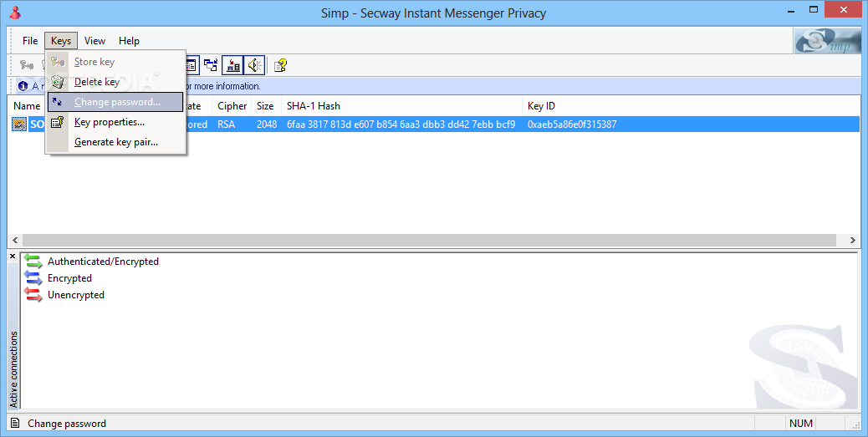Viewport: 868px width, 437px height.
Task: Choose Delete key from Keys menu
Action: coord(115,82)
